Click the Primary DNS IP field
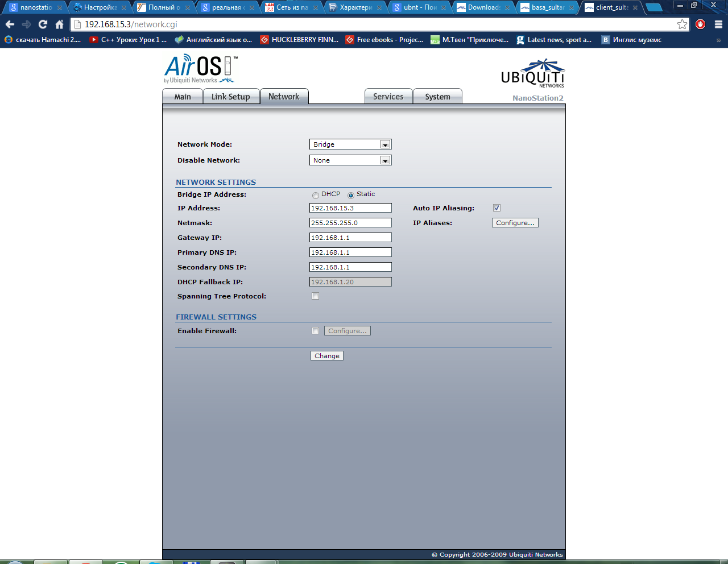 pos(350,252)
